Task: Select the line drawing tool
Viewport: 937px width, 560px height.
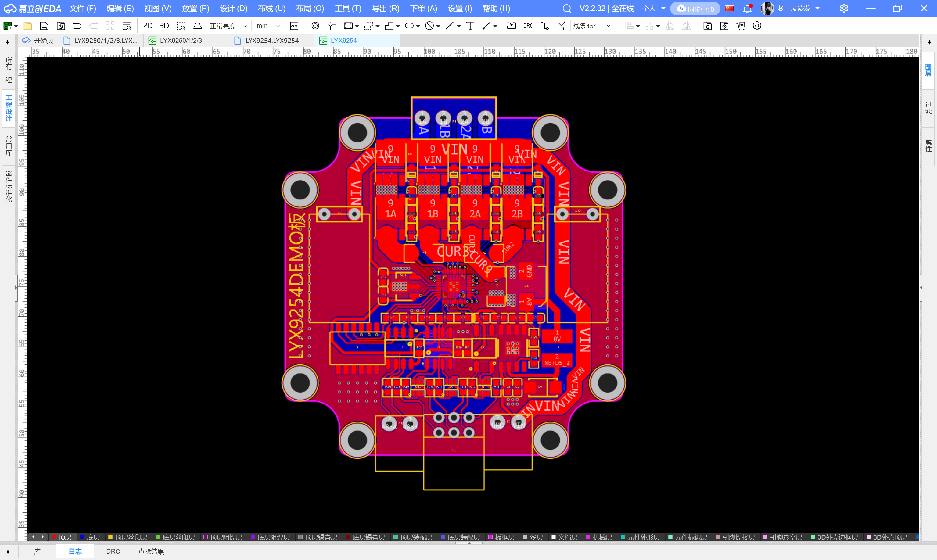Action: coord(450,26)
